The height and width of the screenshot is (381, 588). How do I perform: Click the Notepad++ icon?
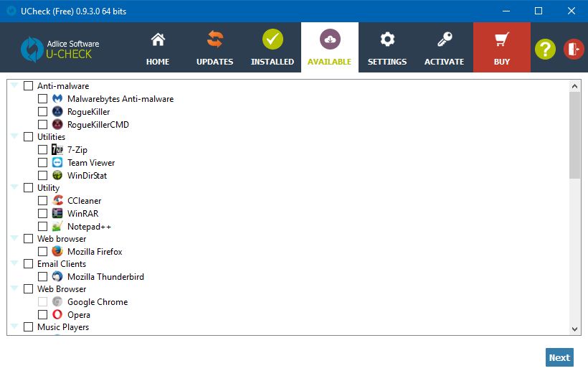coord(57,226)
